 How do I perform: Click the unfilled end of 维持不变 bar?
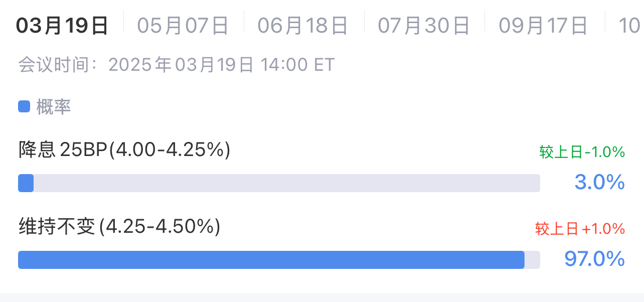(533, 260)
